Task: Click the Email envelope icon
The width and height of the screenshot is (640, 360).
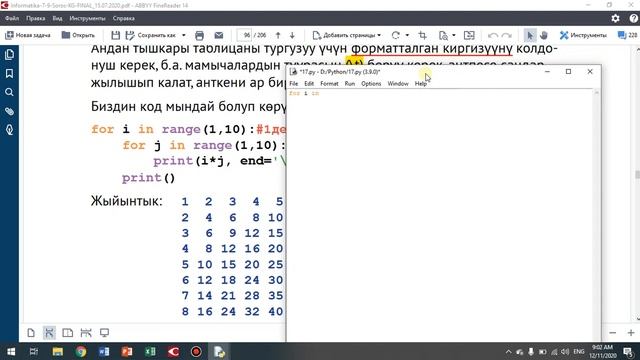Action: [x=219, y=36]
